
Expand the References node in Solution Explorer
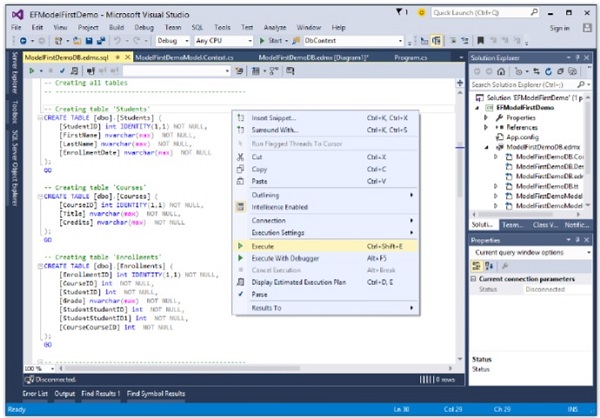tap(486, 127)
